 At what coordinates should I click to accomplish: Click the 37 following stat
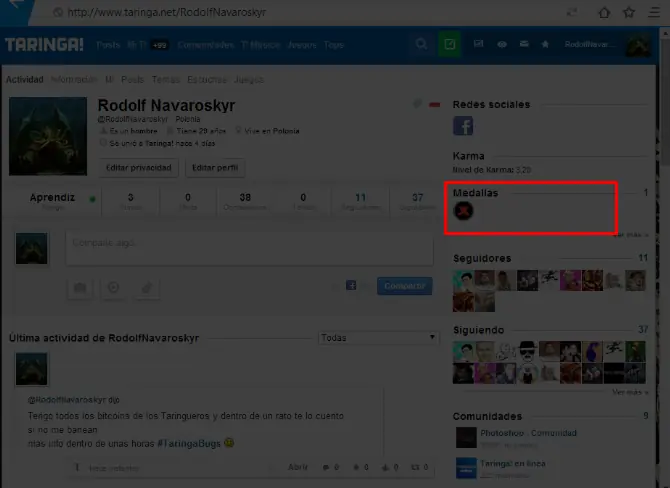click(417, 201)
